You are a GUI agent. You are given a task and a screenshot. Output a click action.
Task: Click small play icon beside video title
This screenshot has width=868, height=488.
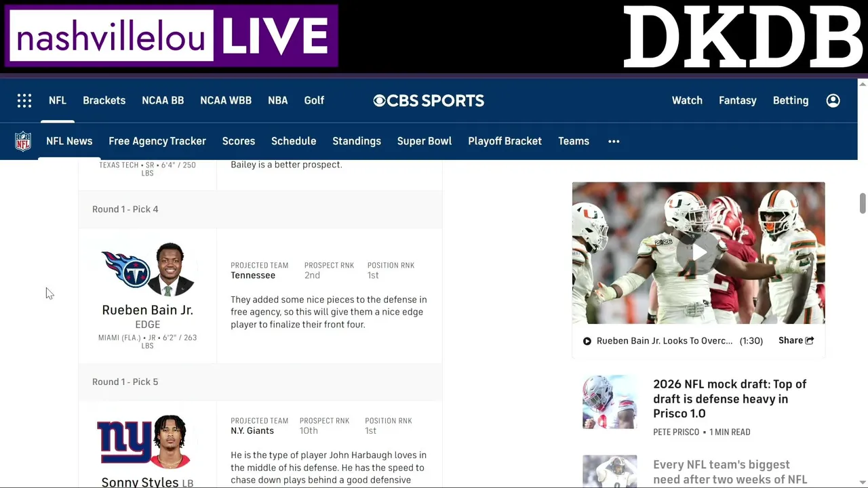point(587,341)
